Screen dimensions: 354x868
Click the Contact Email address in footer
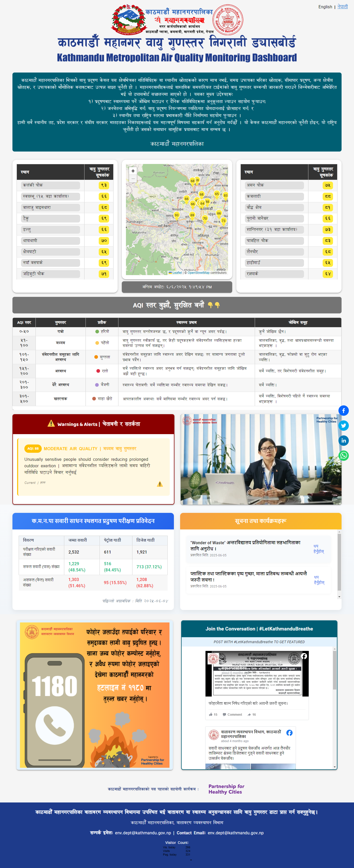point(236,833)
